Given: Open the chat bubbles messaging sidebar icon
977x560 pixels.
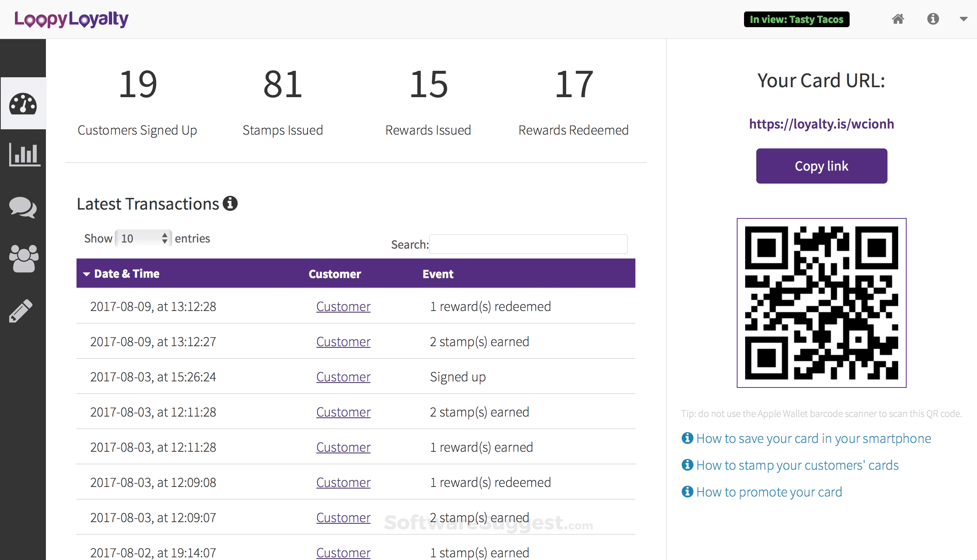Looking at the screenshot, I should pos(23,208).
